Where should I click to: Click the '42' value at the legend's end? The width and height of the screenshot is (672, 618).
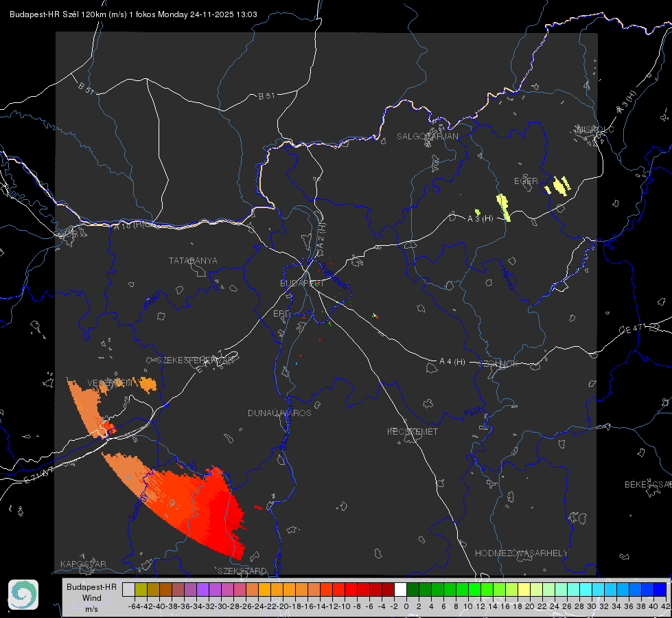[665, 606]
